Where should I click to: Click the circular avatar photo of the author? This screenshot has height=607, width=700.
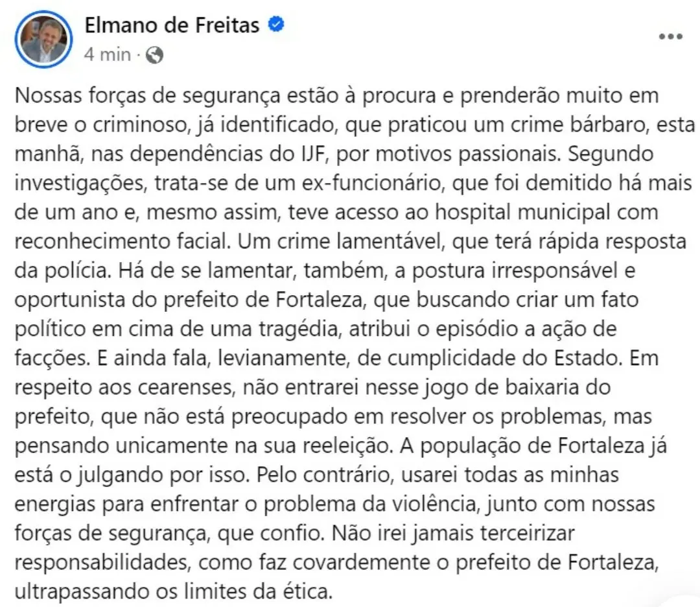[42, 39]
